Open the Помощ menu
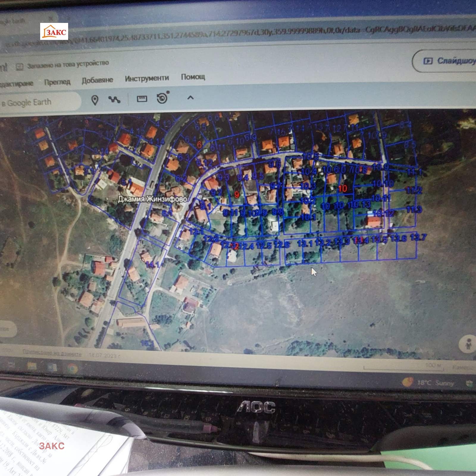Viewport: 476px width, 476px height. [x=193, y=77]
